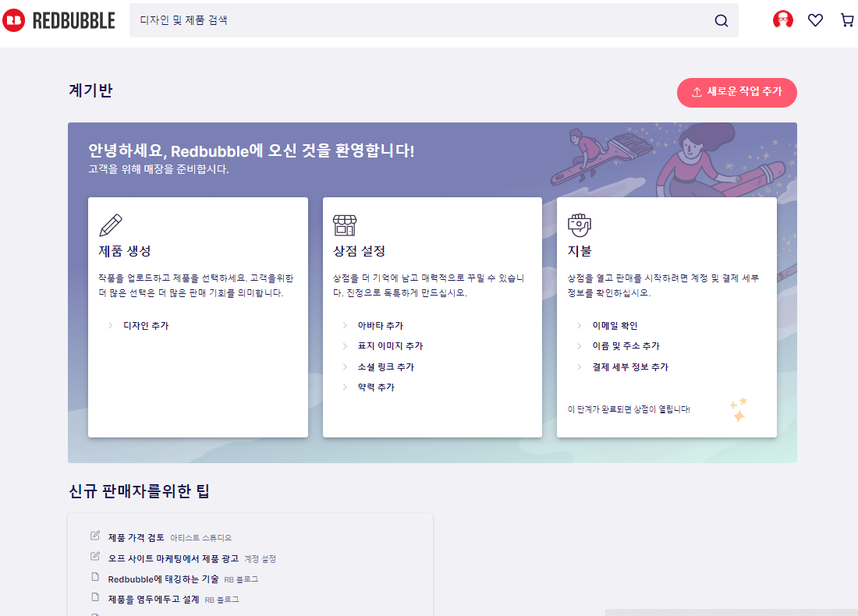Click the 고객을 위해 매장을 준비합시다. subtitle
This screenshot has height=616, width=858.
tap(158, 169)
